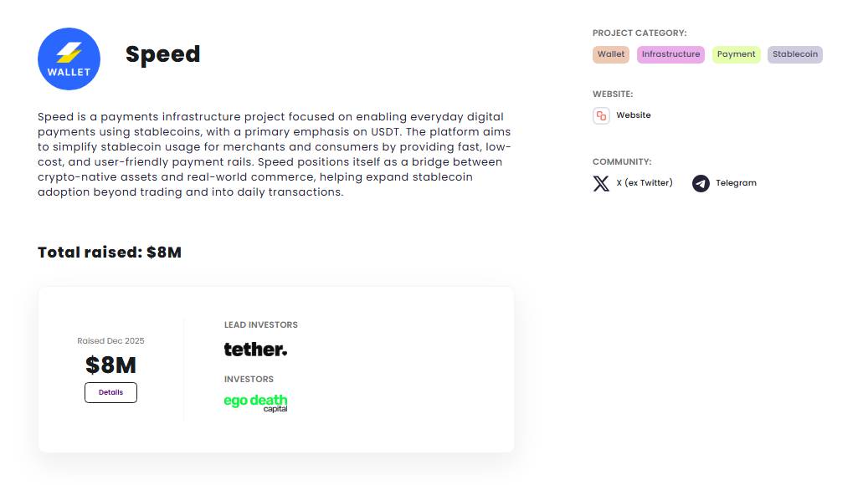This screenshot has height=485, width=868.
Task: Click the Total raised: $8M heading
Action: pyautogui.click(x=110, y=252)
